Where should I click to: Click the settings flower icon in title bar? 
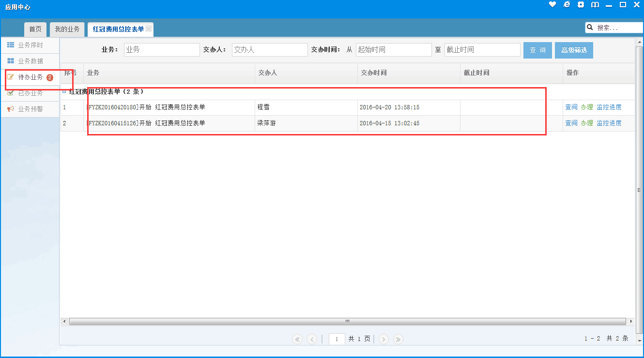click(581, 4)
